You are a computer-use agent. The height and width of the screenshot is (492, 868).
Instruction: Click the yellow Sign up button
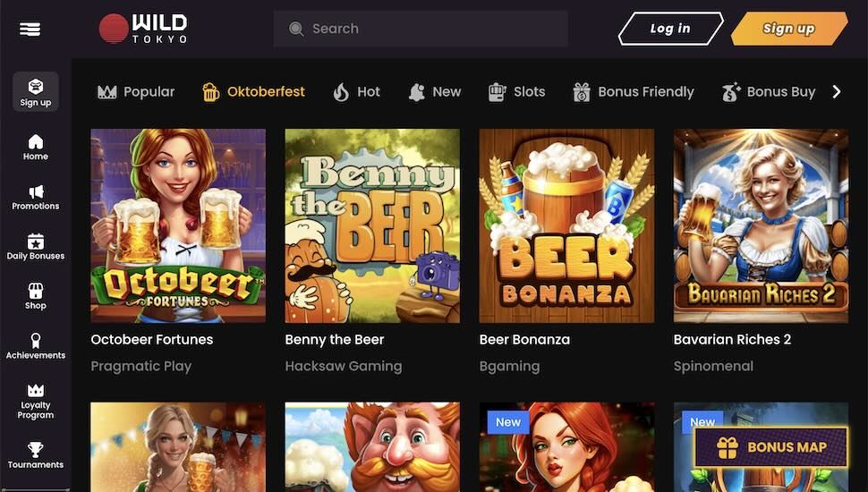pyautogui.click(x=788, y=29)
